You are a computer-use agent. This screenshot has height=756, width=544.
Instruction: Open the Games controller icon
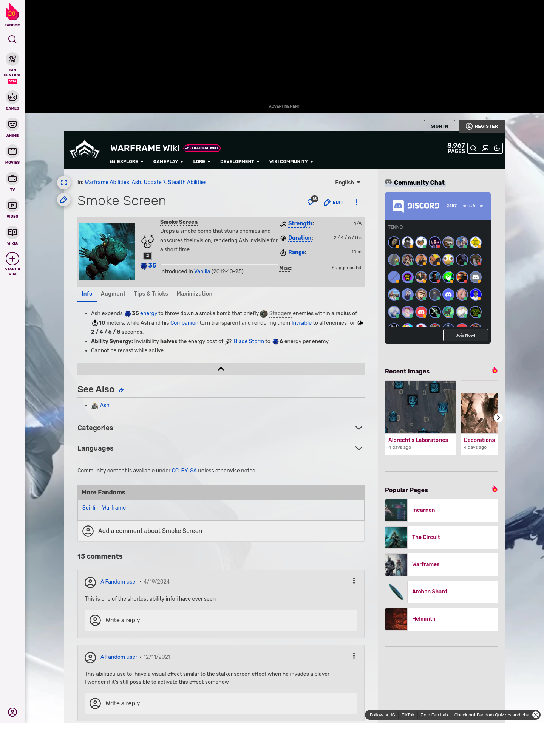click(12, 97)
